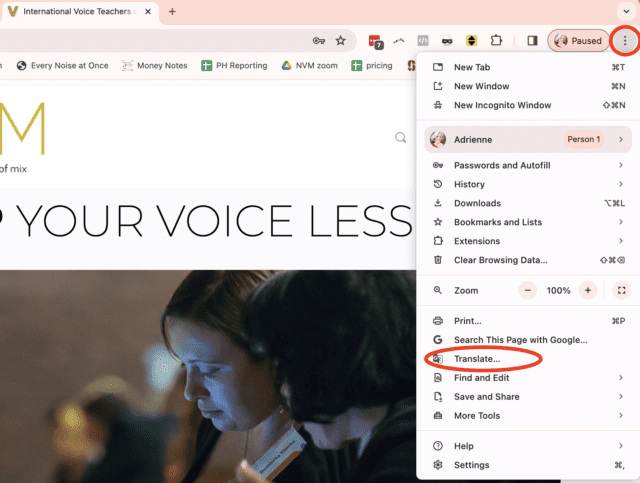640x483 pixels.
Task: Open the Extensions puzzle piece icon
Action: tap(495, 41)
